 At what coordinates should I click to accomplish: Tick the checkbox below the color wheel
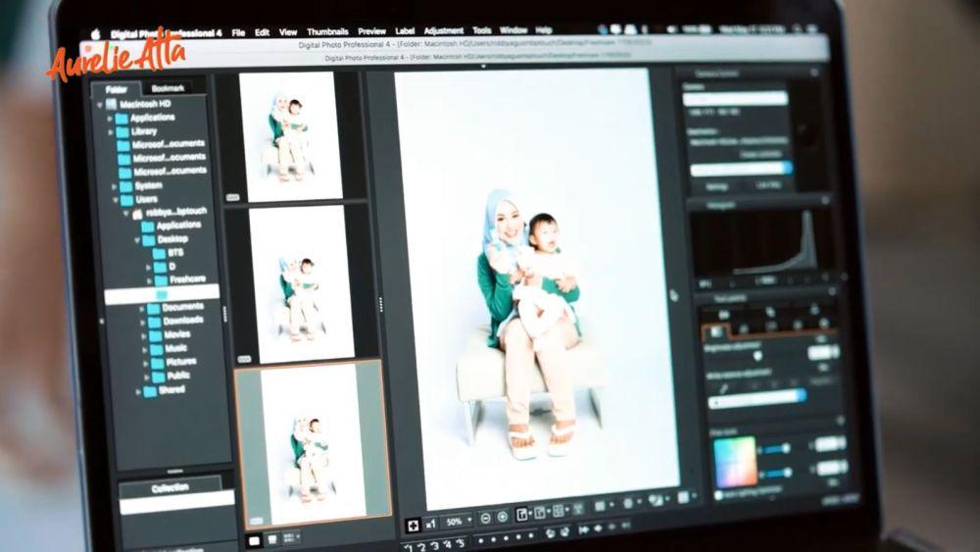click(718, 495)
